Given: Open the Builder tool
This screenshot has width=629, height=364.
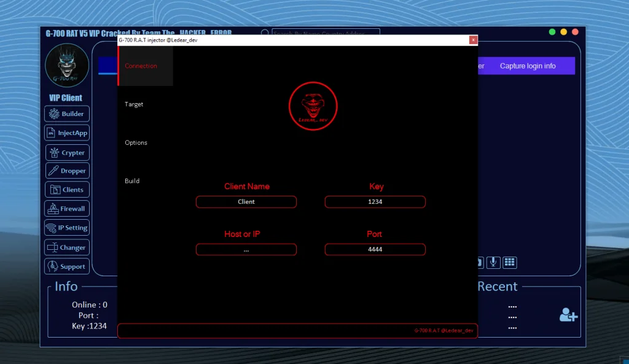Looking at the screenshot, I should point(66,114).
